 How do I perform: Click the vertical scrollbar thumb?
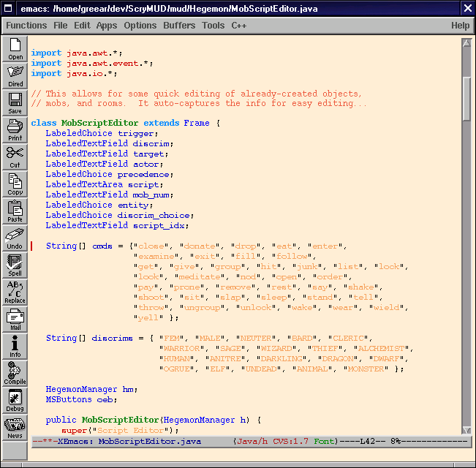coord(466,91)
